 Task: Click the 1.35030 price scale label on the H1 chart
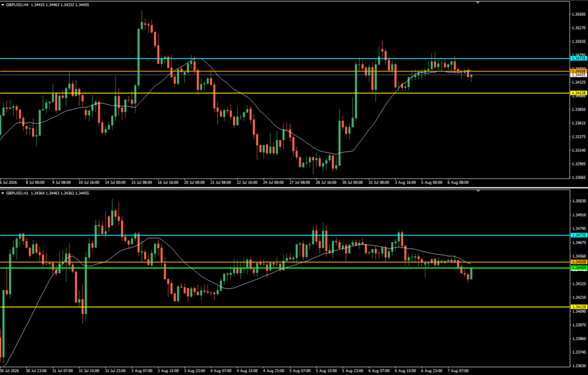579,201
